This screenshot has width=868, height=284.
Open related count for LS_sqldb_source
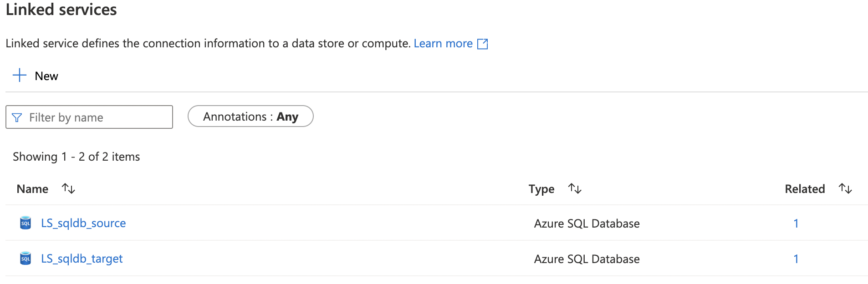796,223
